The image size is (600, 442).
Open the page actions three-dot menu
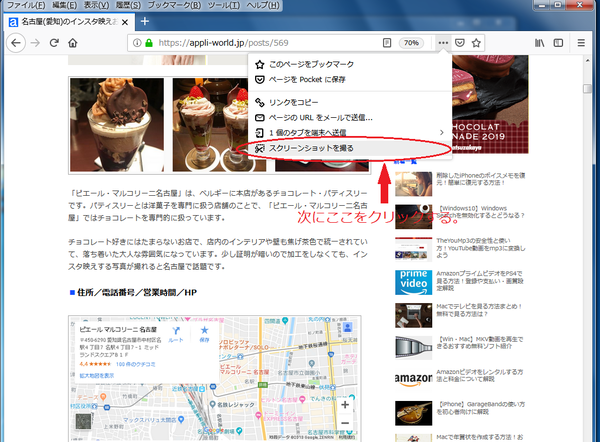(443, 43)
